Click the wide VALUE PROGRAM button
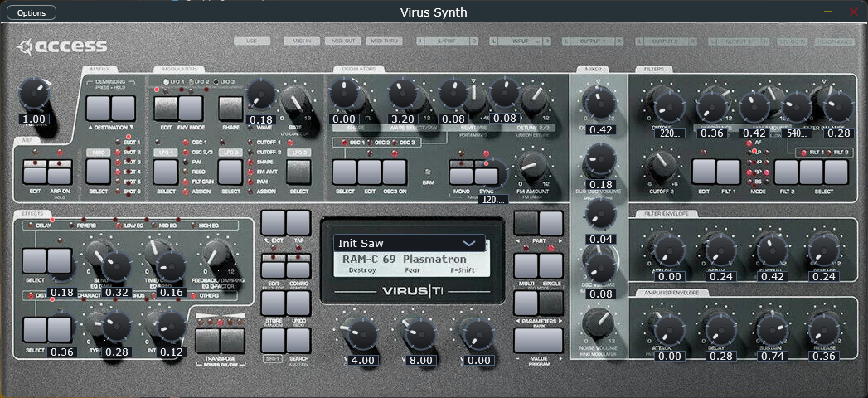Viewport: 868px width, 398px height. pos(539,341)
